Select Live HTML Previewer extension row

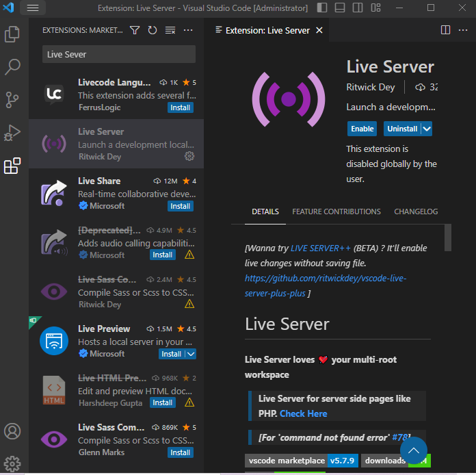(x=116, y=390)
